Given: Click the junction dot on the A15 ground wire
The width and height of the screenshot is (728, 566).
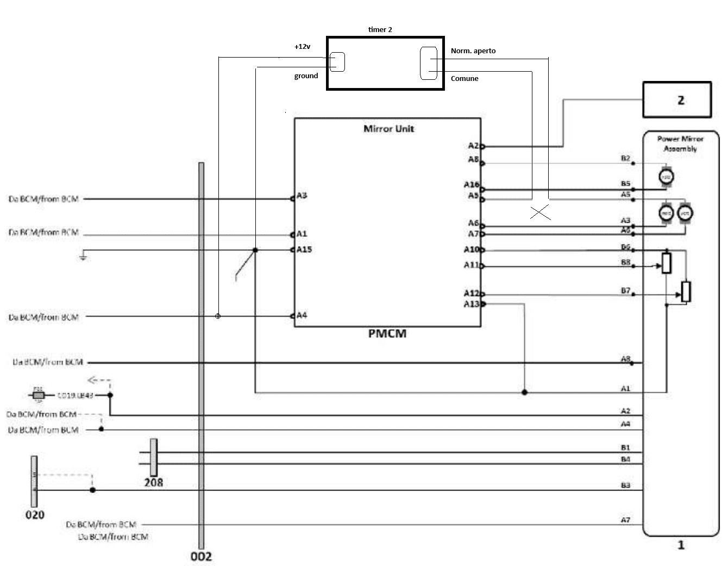Looking at the screenshot, I should (256, 250).
